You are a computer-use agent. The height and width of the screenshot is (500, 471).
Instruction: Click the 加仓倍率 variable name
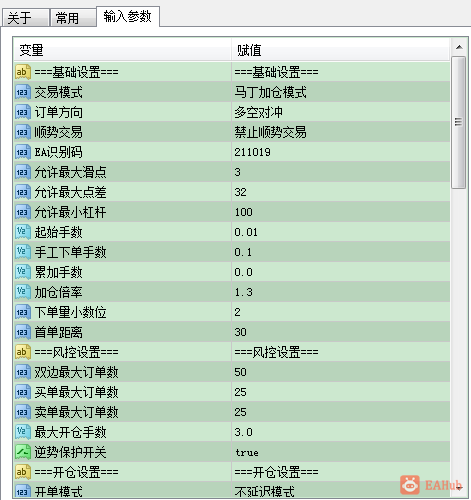58,292
